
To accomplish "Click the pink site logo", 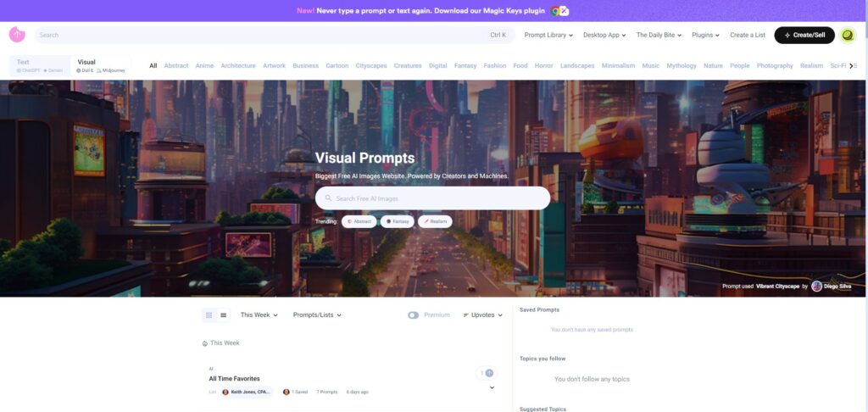I will 17,35.
